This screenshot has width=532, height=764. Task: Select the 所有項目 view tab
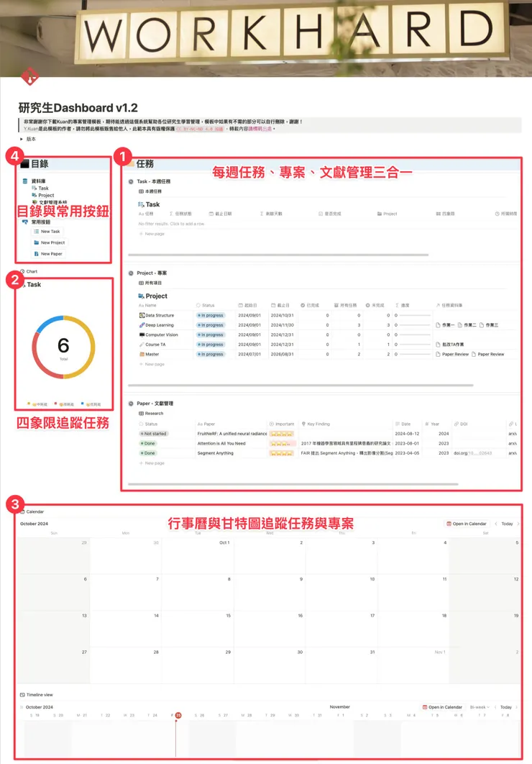pos(150,283)
